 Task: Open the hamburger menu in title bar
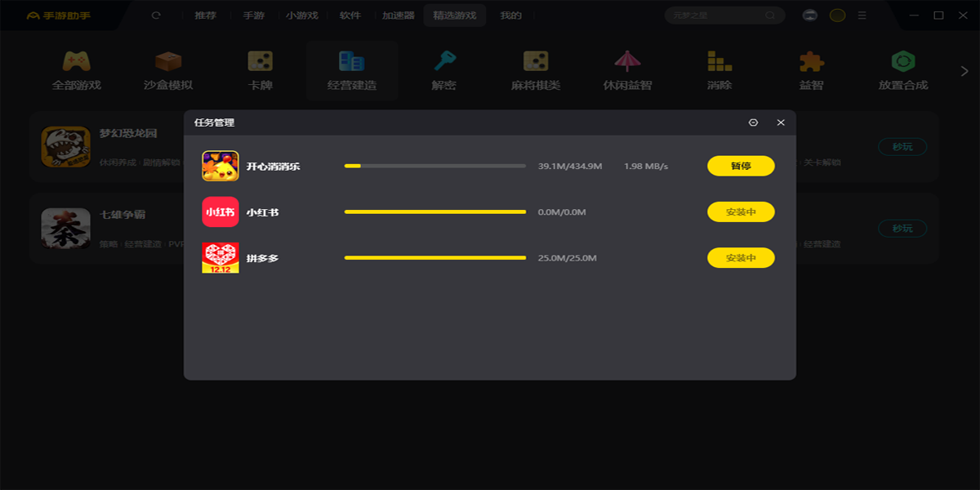(x=862, y=16)
